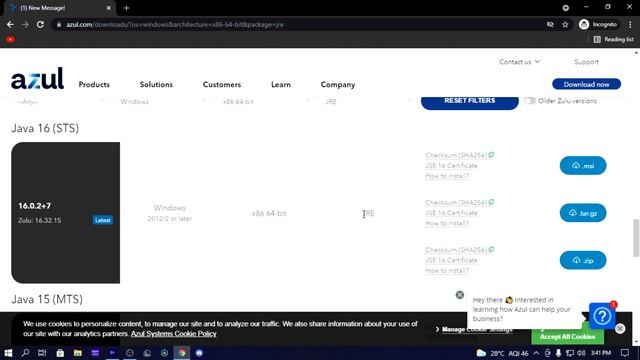Copy checksum for the .zip package
This screenshot has width=640, height=360.
(491, 249)
